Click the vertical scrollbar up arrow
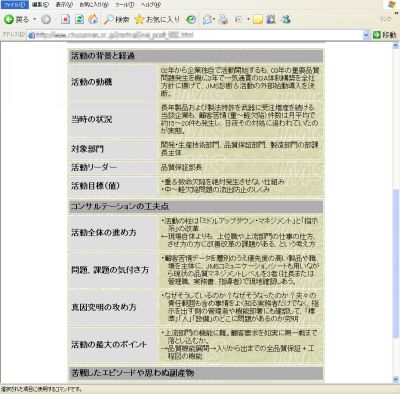 click(x=396, y=46)
